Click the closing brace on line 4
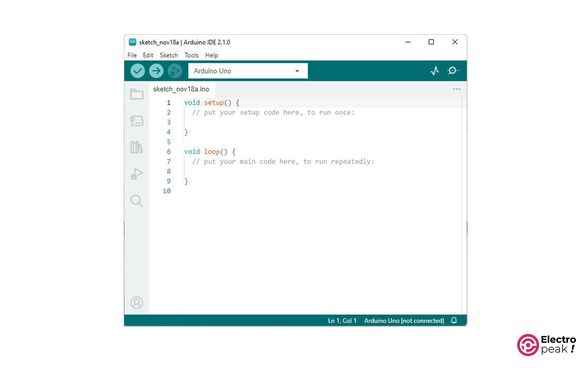 pyautogui.click(x=186, y=132)
